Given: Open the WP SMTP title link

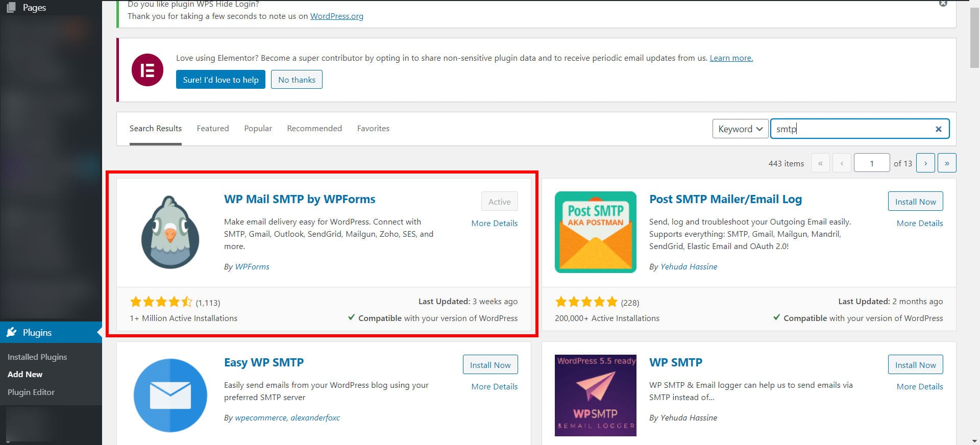Looking at the screenshot, I should (x=676, y=362).
